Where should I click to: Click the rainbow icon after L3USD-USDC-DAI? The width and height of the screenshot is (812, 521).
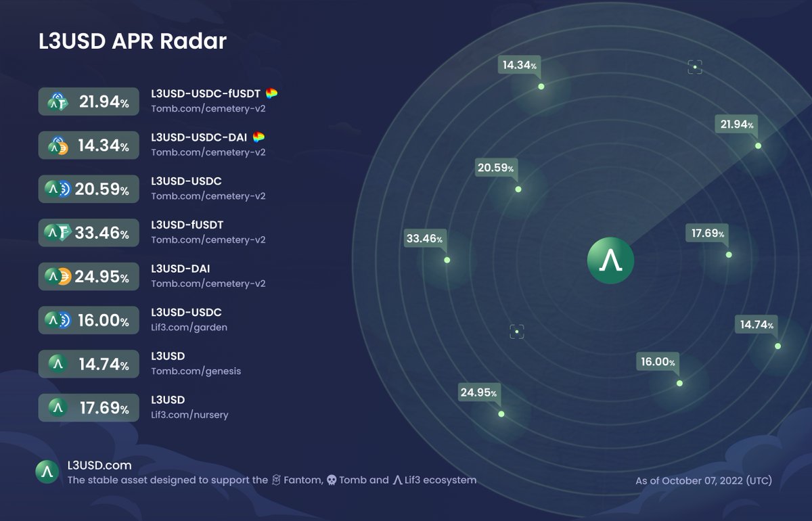coord(258,137)
